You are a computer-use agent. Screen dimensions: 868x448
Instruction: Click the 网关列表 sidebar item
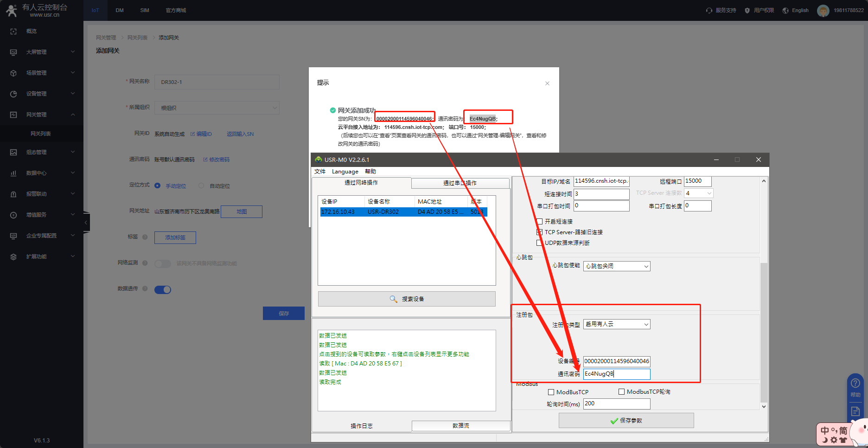41,134
